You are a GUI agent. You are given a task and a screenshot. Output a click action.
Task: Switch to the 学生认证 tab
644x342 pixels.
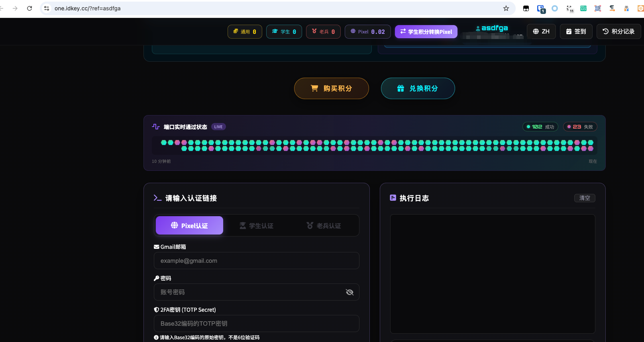pyautogui.click(x=256, y=225)
